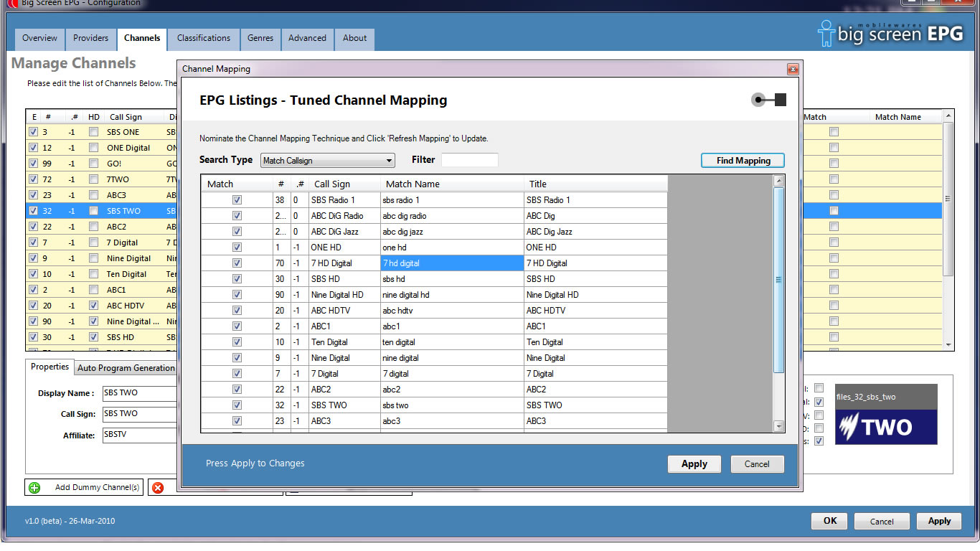The height and width of the screenshot is (551, 980).
Task: Click the Display Name field
Action: pyautogui.click(x=140, y=393)
